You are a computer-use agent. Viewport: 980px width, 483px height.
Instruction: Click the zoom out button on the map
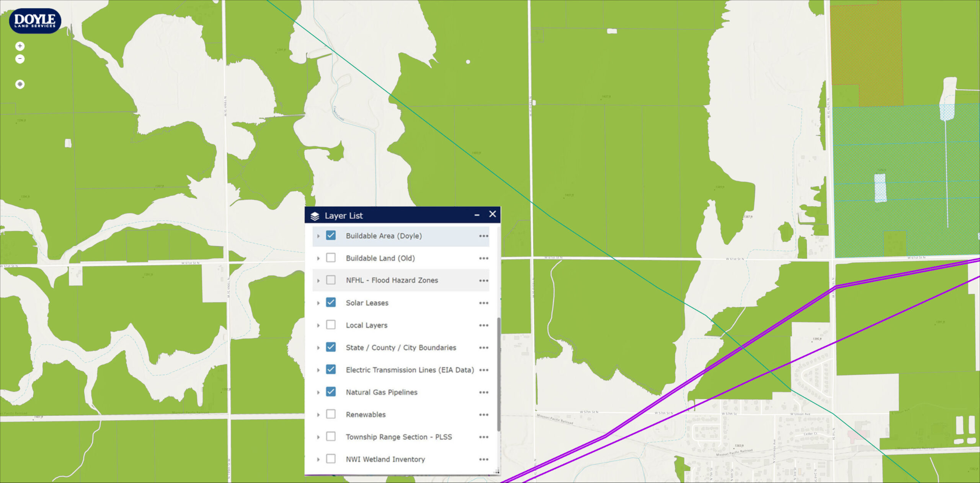point(20,59)
